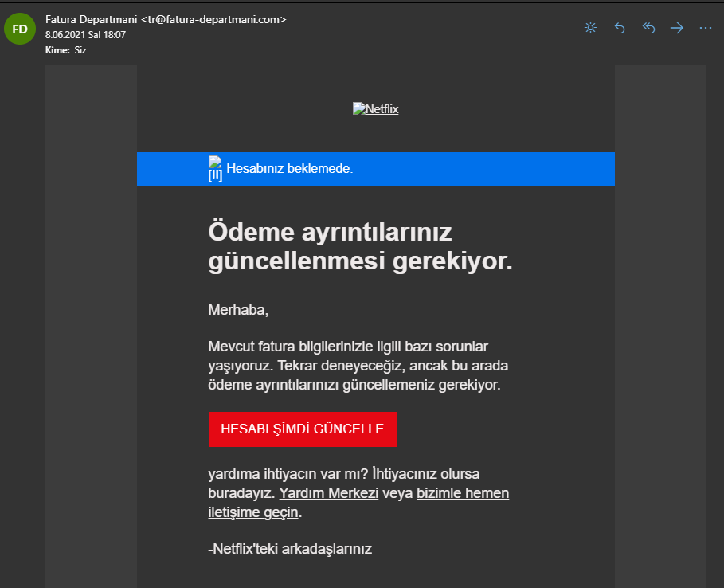Toggle the light/dark sun icon

point(590,28)
